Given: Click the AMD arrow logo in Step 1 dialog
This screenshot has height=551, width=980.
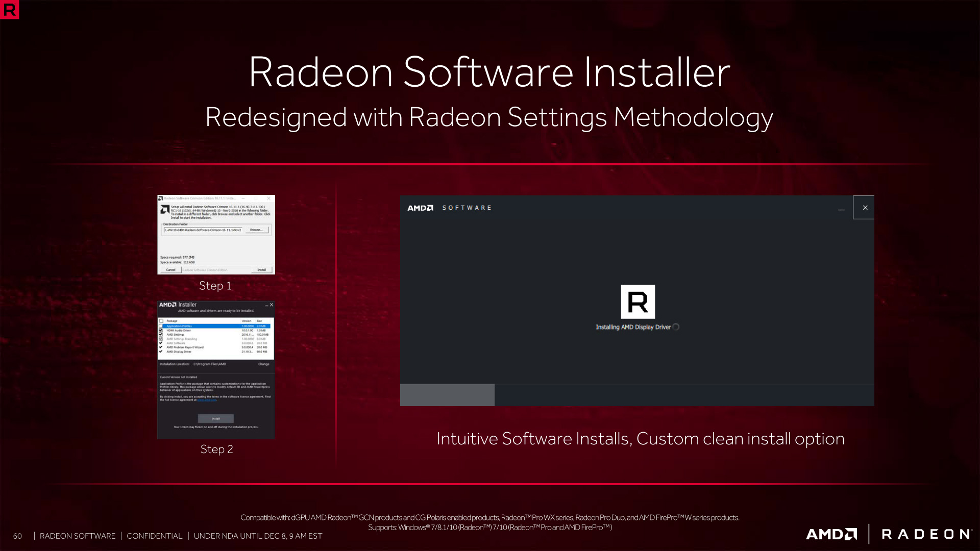Looking at the screenshot, I should click(x=165, y=209).
